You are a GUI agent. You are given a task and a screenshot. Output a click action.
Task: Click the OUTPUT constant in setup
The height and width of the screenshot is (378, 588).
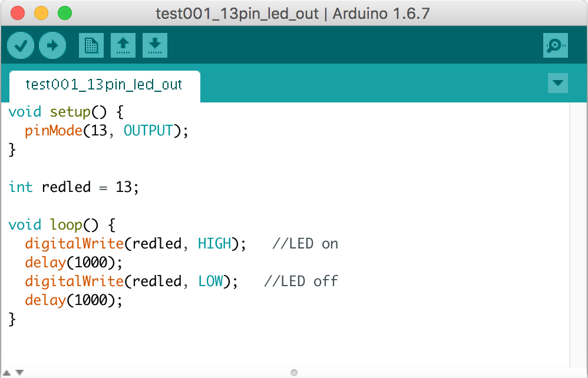(148, 131)
